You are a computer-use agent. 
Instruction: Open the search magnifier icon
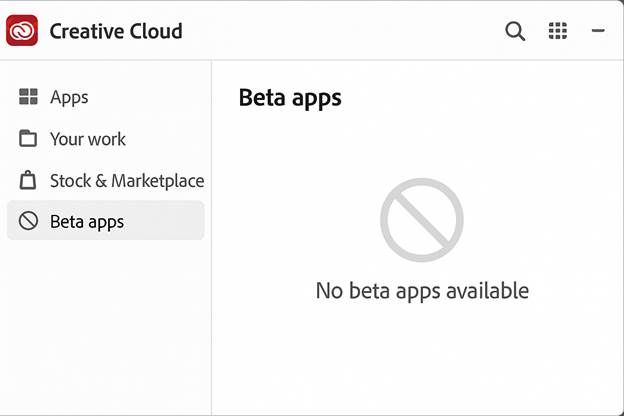[x=515, y=31]
